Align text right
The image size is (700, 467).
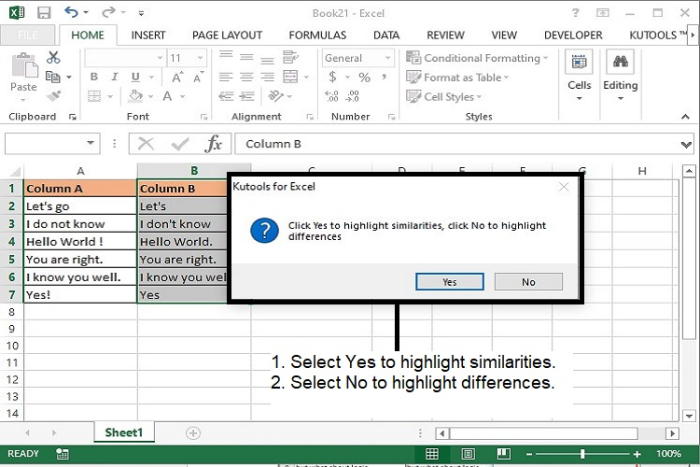click(267, 77)
